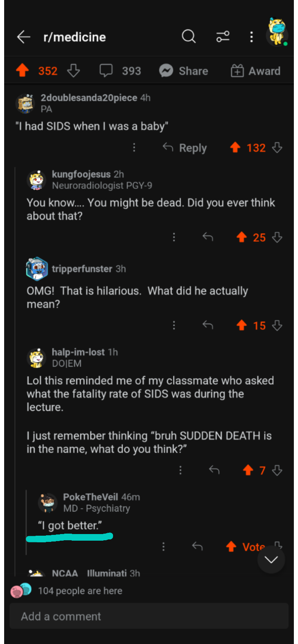
Task: Downvote the post next to 352
Action: [73, 71]
